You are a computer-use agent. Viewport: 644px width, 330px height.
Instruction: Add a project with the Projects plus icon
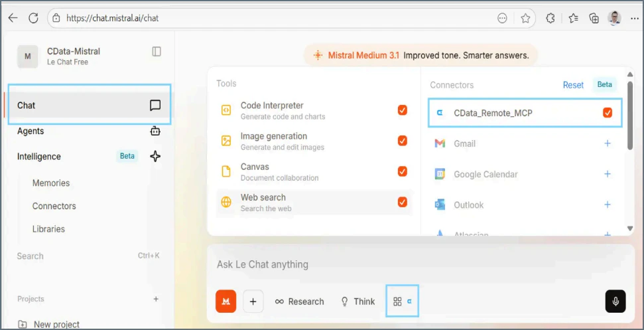point(156,299)
